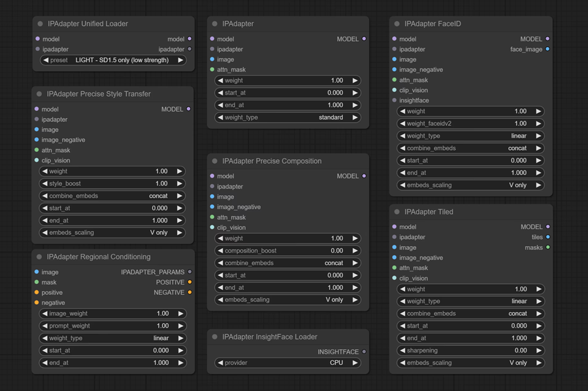Click the clip_vision input socket on IPAdapter FaceID

tap(395, 90)
